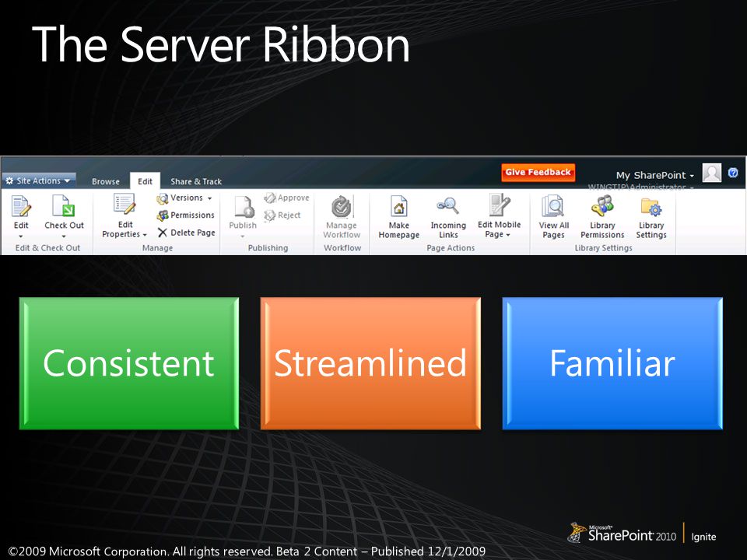Screen dimensions: 747x560
Task: Click the Give Feedback button
Action: click(x=538, y=173)
